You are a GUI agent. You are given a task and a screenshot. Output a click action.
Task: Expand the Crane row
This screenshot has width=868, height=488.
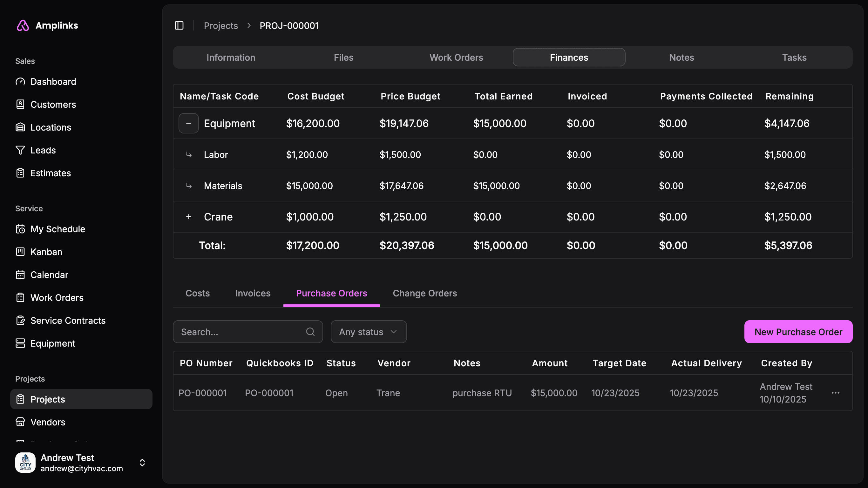tap(188, 217)
